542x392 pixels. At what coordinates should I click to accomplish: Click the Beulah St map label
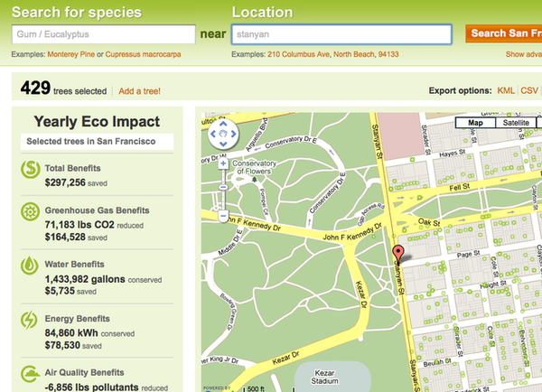(x=437, y=362)
